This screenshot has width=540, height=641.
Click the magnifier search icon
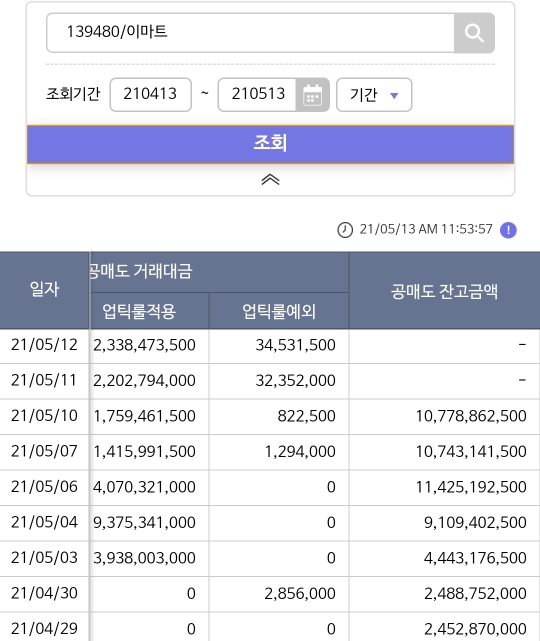(474, 33)
